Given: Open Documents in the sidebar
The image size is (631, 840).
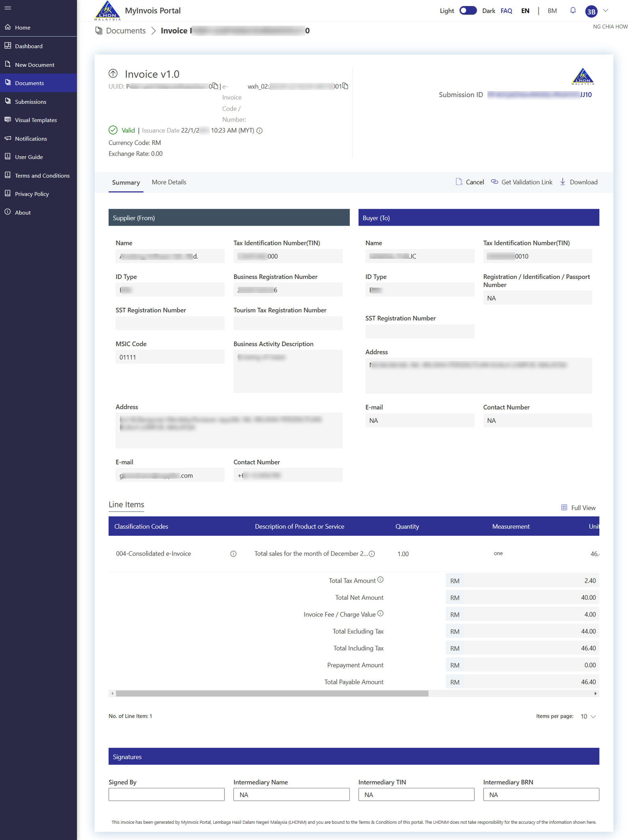Looking at the screenshot, I should click(38, 83).
